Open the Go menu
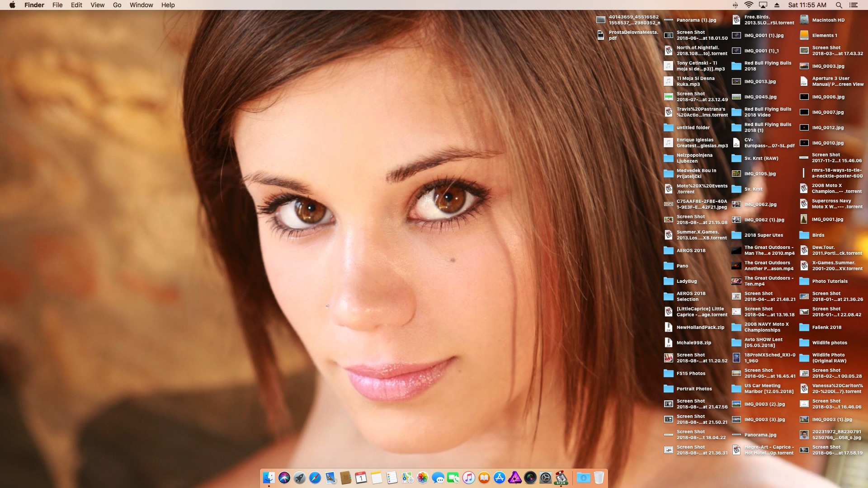This screenshot has height=488, width=868. click(x=117, y=5)
